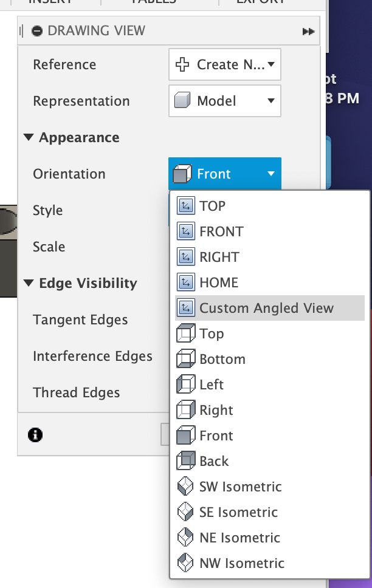Click the currently selected Front orientation field
Viewport: 372px width, 588px height.
(x=224, y=173)
